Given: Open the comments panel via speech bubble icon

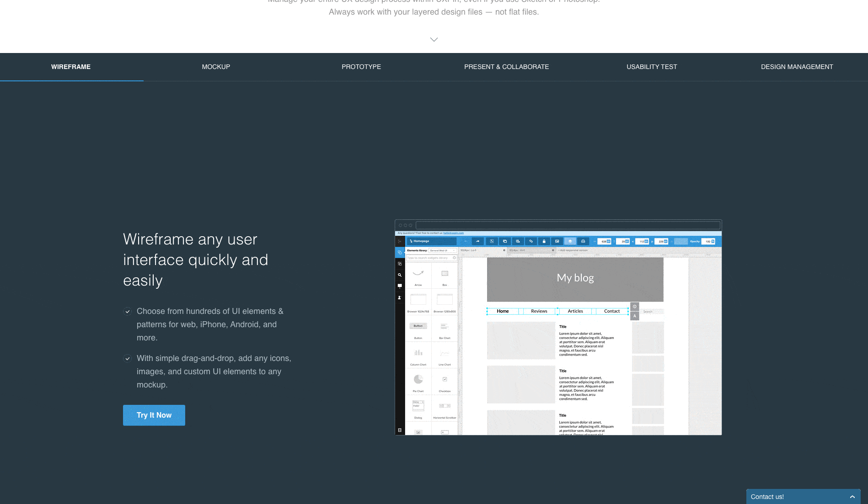Looking at the screenshot, I should pos(400,286).
